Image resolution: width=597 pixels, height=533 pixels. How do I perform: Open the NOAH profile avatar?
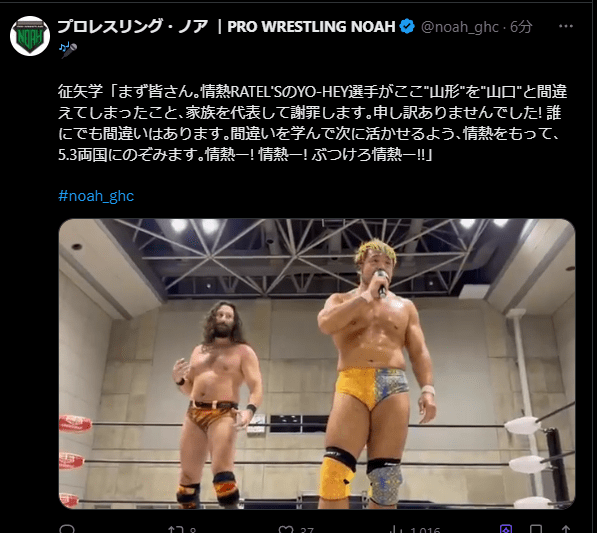pos(30,36)
